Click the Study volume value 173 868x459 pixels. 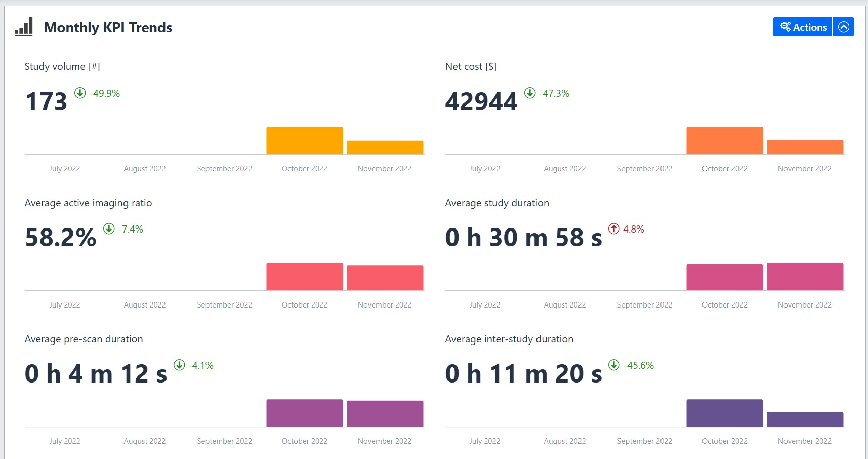46,101
